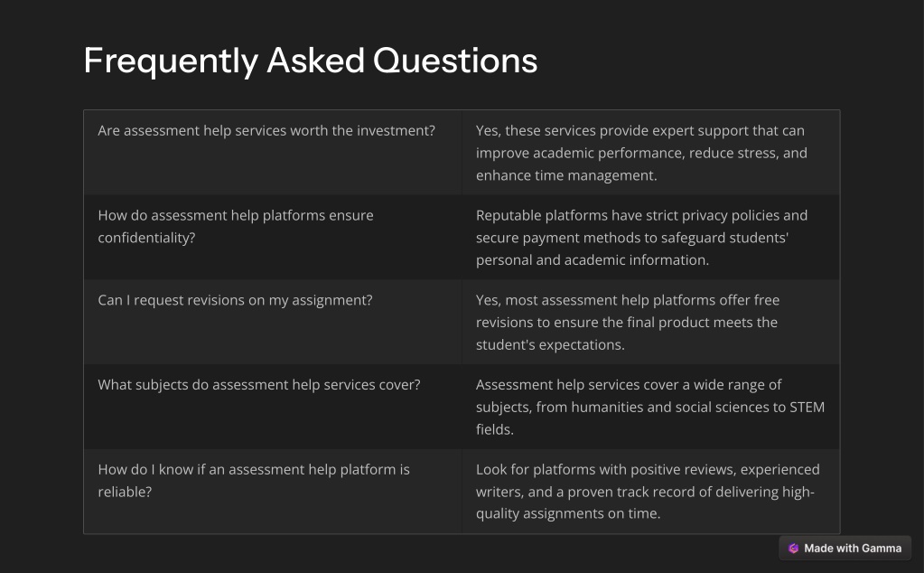This screenshot has width=924, height=573.
Task: Click answer mentioning humanities and STEM fields
Action: pos(650,407)
